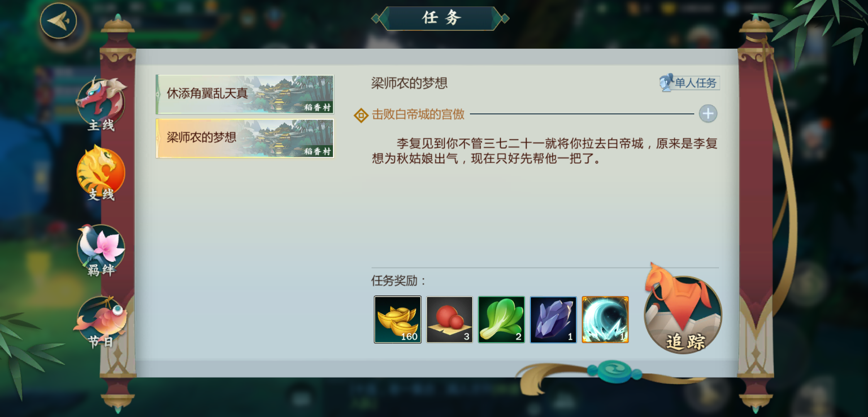The image size is (868, 417).
Task: View purple crystal ore reward
Action: (x=553, y=319)
